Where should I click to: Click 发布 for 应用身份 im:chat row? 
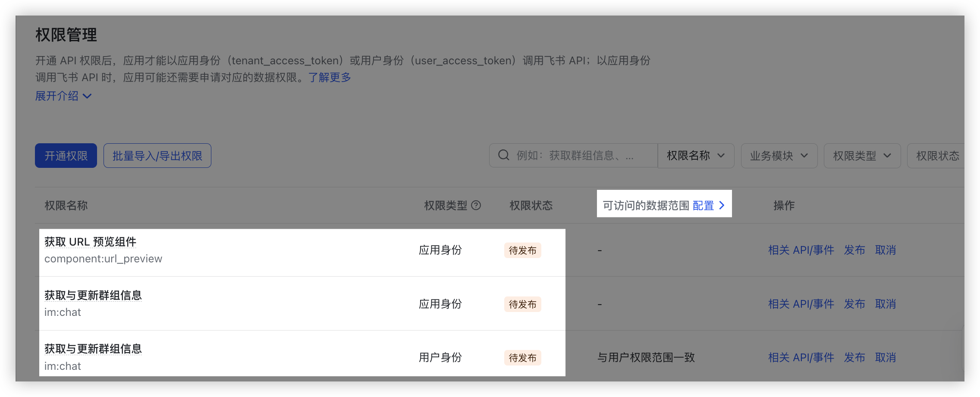(854, 304)
